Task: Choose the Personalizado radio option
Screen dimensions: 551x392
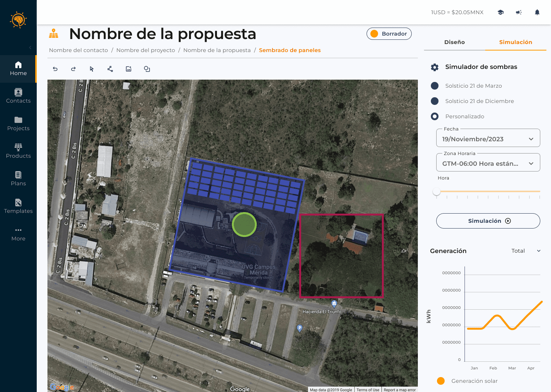Action: (x=435, y=116)
